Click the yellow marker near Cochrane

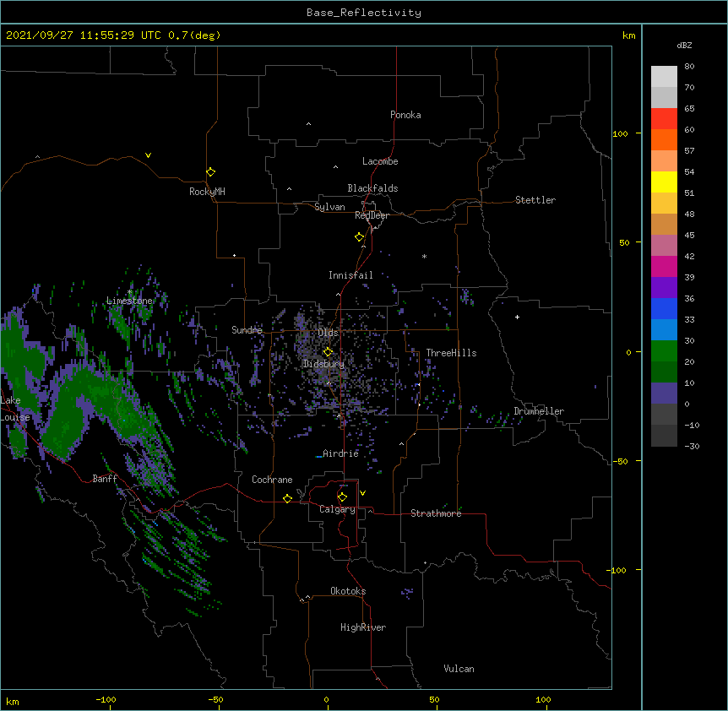[287, 498]
